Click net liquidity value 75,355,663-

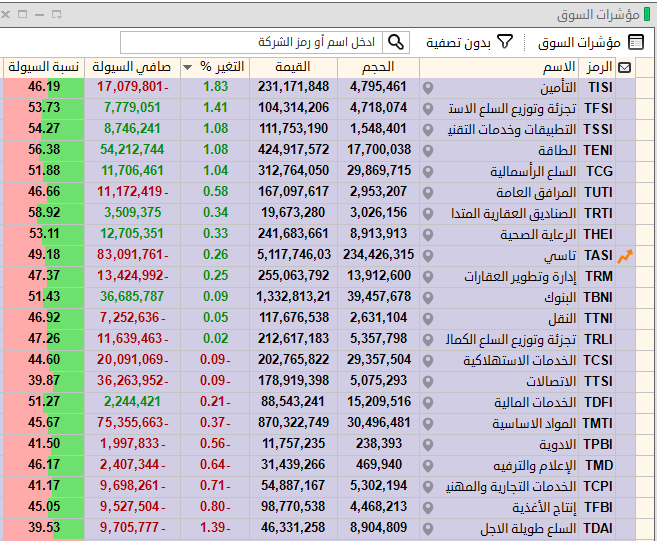[x=132, y=422]
